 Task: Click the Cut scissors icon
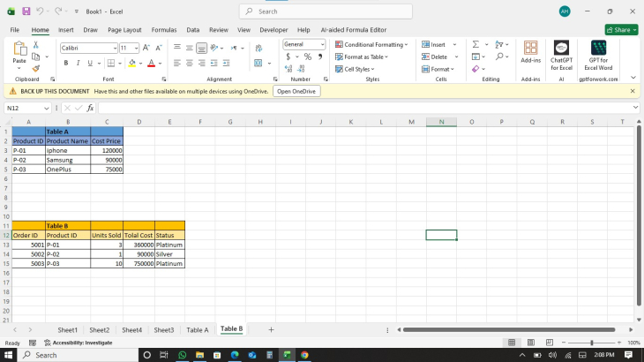point(35,44)
